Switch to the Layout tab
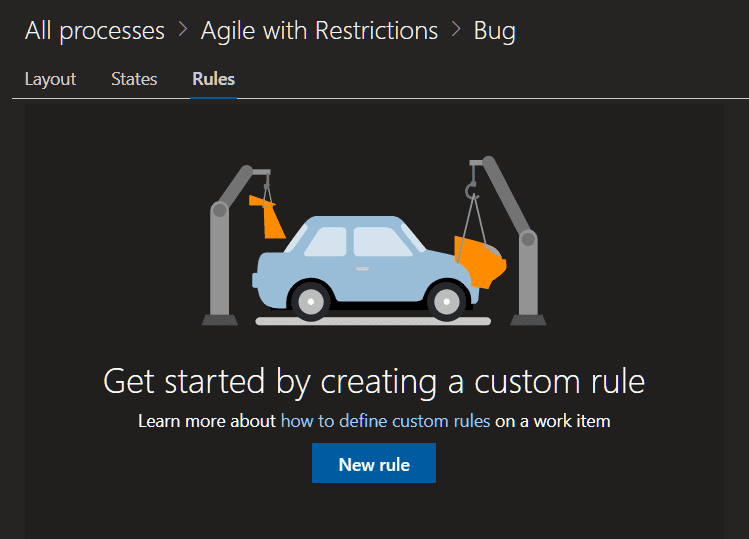Viewport: 749px width, 539px height. [50, 79]
